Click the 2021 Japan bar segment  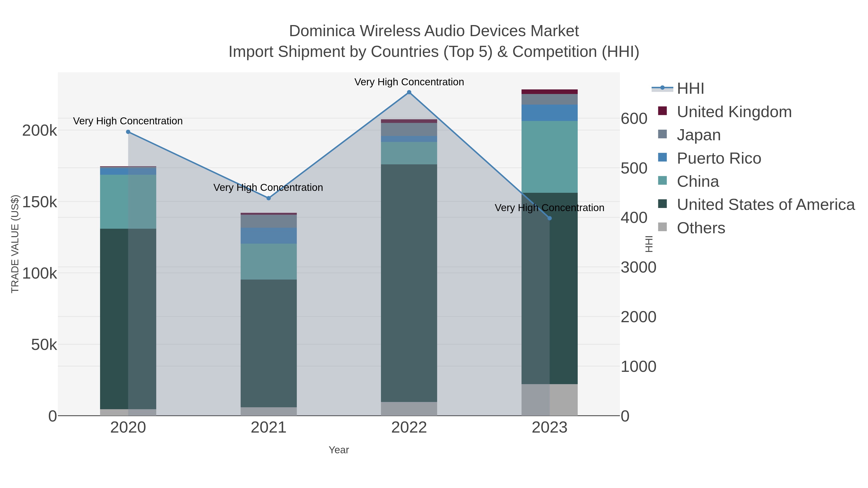pos(269,221)
